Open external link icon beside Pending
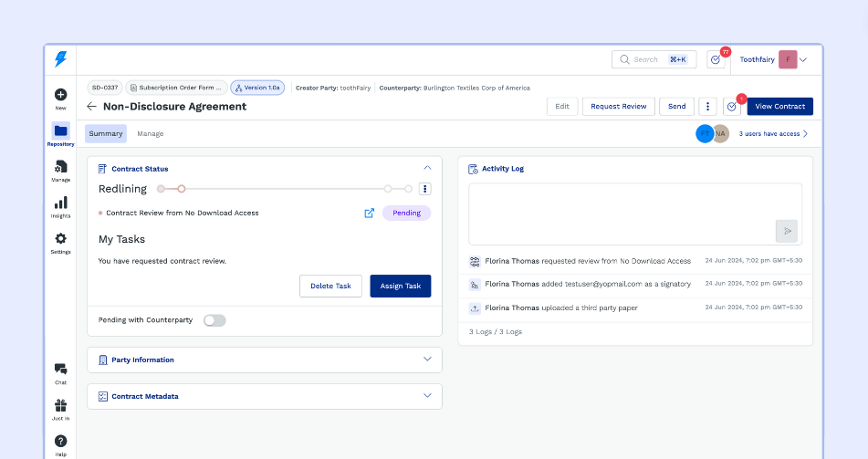This screenshot has height=459, width=868. click(369, 214)
